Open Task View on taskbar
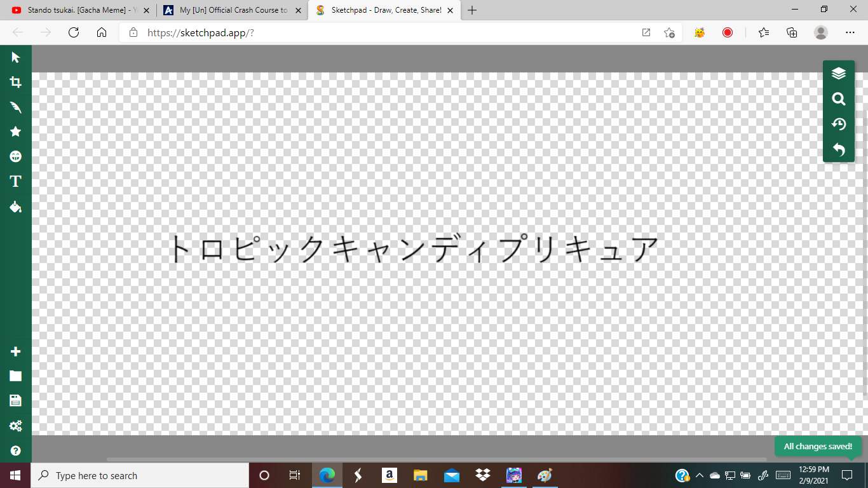The image size is (868, 488). (x=295, y=475)
